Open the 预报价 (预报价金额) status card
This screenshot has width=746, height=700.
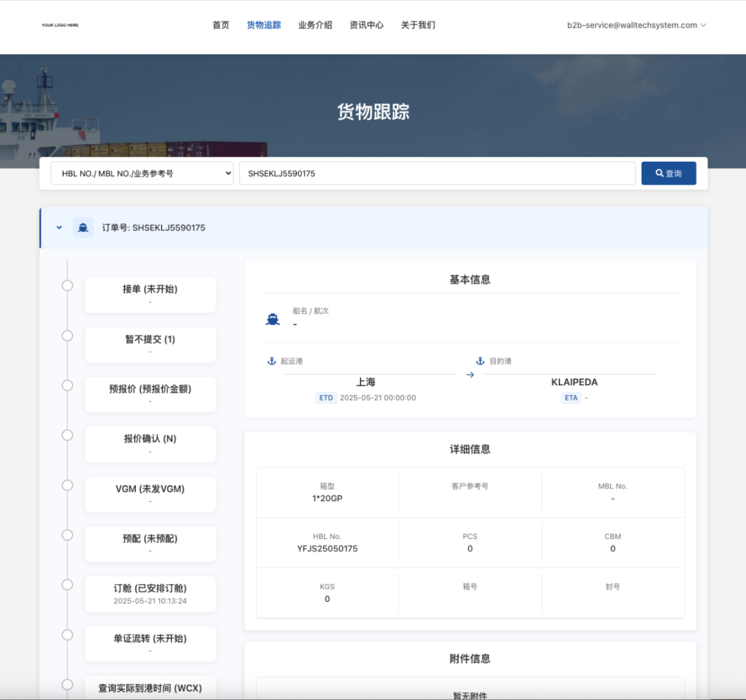150,394
